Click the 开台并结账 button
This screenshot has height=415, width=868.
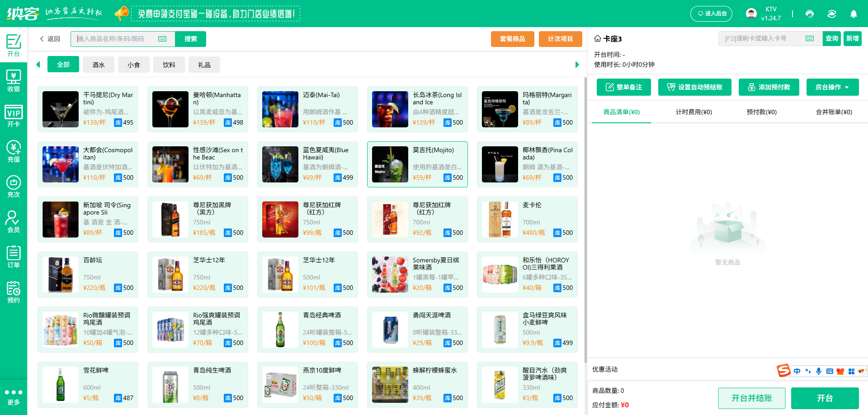point(752,398)
